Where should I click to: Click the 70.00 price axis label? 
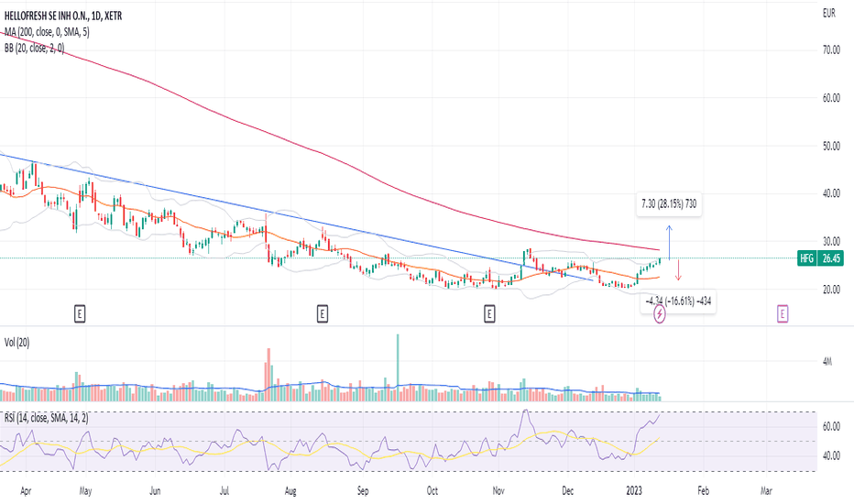[x=831, y=49]
